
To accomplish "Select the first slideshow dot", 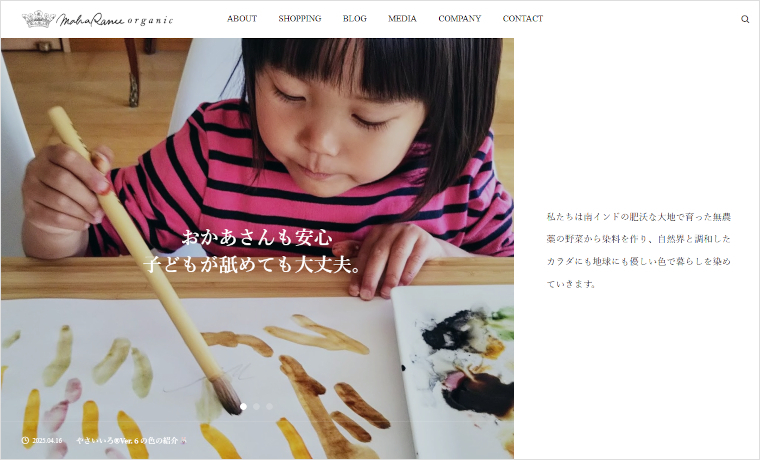I will click(243, 407).
